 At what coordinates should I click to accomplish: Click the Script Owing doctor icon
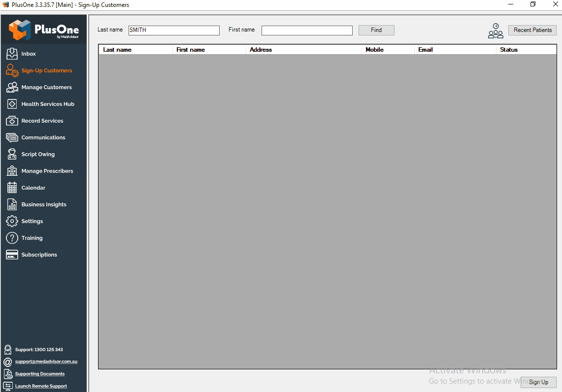click(x=12, y=154)
